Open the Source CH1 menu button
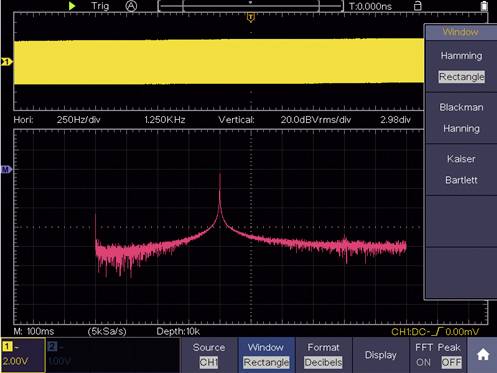Image resolution: width=497 pixels, height=373 pixels. coord(209,355)
